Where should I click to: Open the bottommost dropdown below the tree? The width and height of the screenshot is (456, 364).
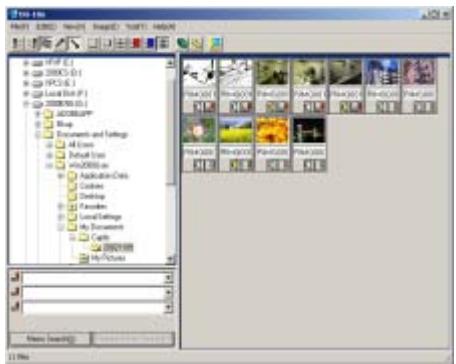tap(169, 307)
